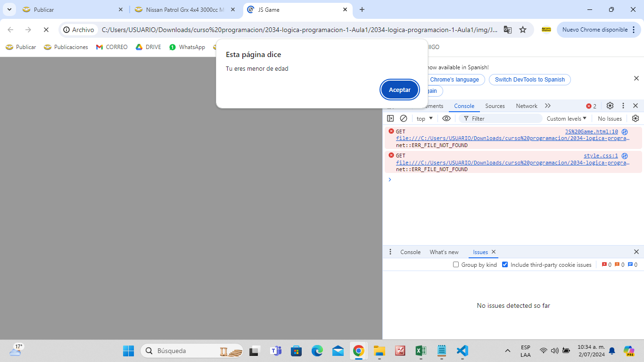Click the error count badge showing 2

click(x=591, y=106)
